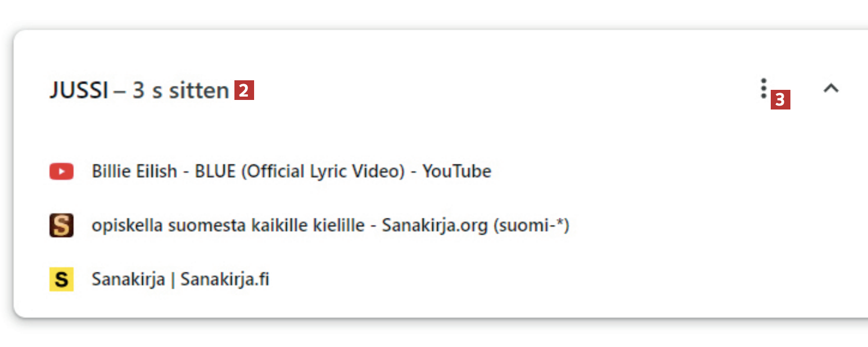
Task: Click the red badge numbered 3
Action: click(780, 100)
